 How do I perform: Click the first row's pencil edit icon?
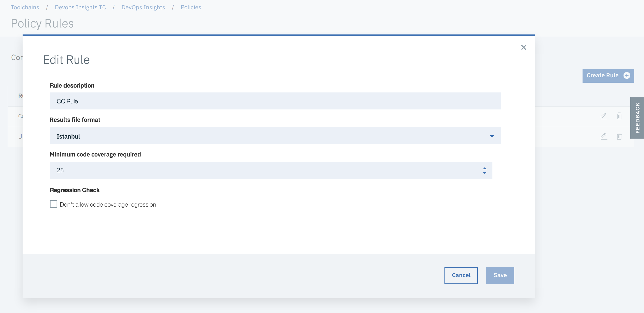(x=603, y=116)
